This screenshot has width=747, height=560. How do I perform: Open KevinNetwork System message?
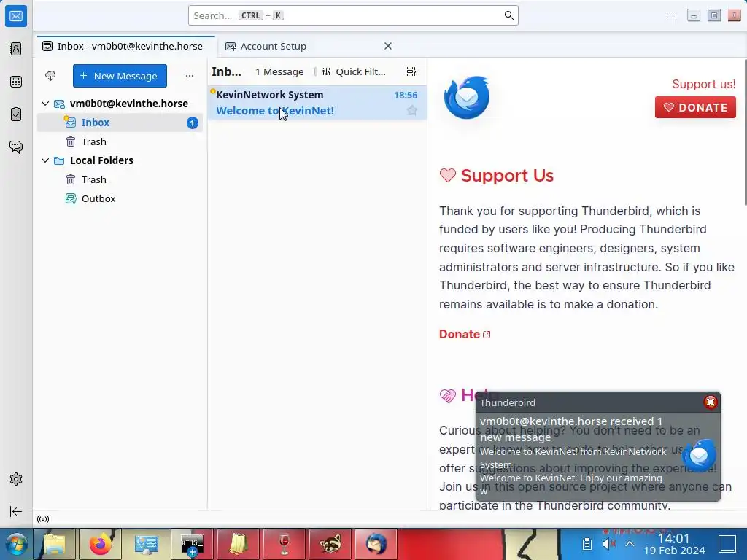(317, 102)
